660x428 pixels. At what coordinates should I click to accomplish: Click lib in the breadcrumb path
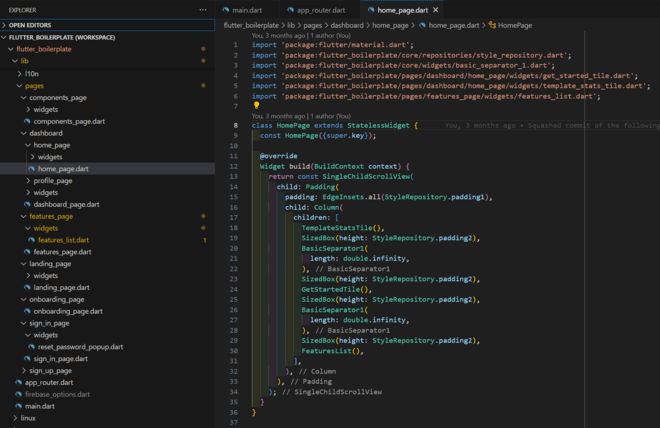[291, 25]
